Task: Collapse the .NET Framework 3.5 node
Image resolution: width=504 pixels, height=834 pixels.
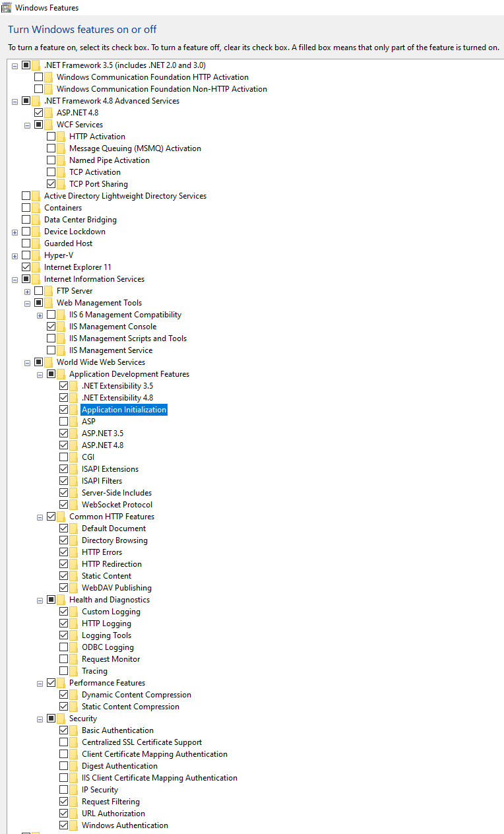Action: (x=15, y=65)
